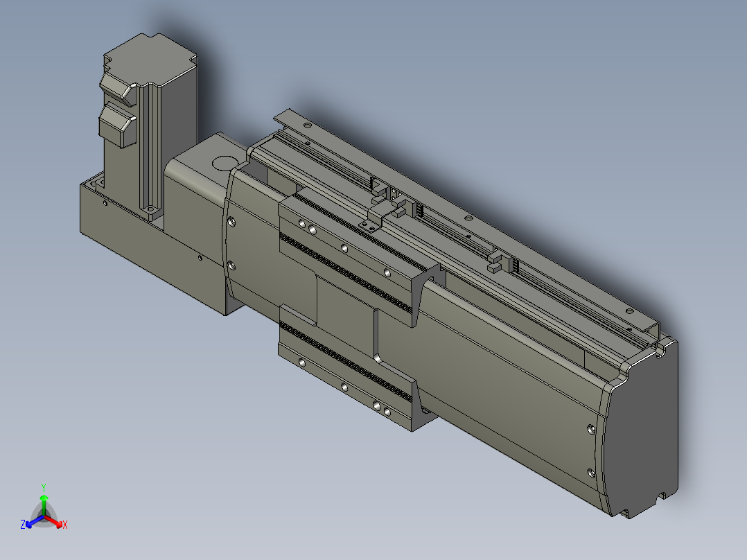Click the upper screw hole near end cap
747x560 pixels.
pos(591,430)
